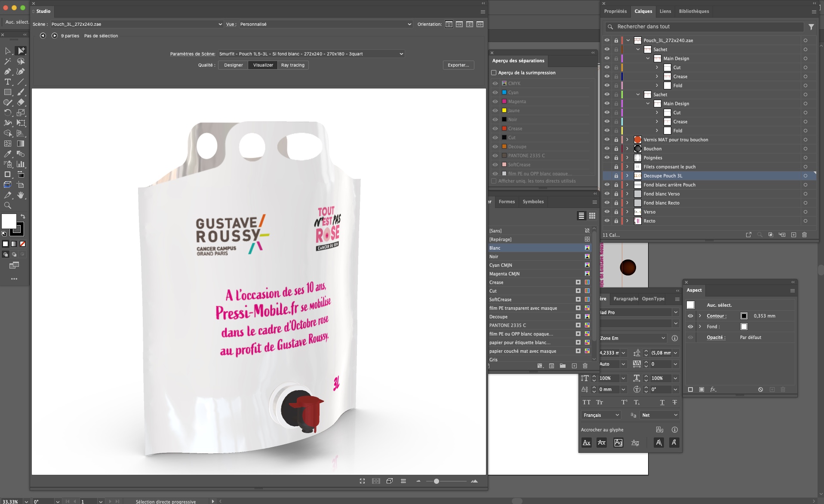Select the PANTONE 2335 C swatch

pos(507,325)
